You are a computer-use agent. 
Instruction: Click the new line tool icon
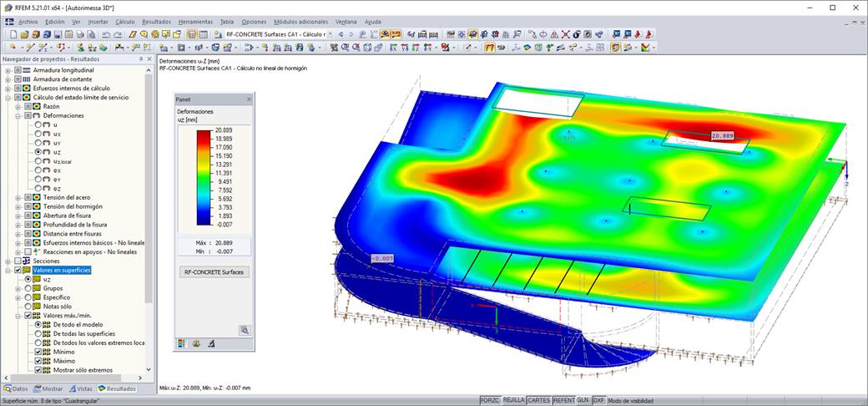click(x=30, y=48)
